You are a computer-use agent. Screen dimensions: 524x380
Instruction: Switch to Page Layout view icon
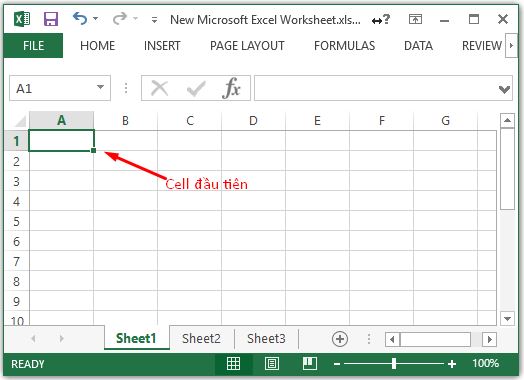click(x=272, y=363)
